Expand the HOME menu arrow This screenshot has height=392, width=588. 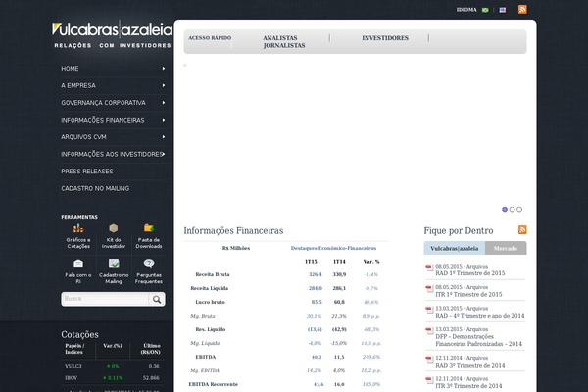pyautogui.click(x=164, y=69)
